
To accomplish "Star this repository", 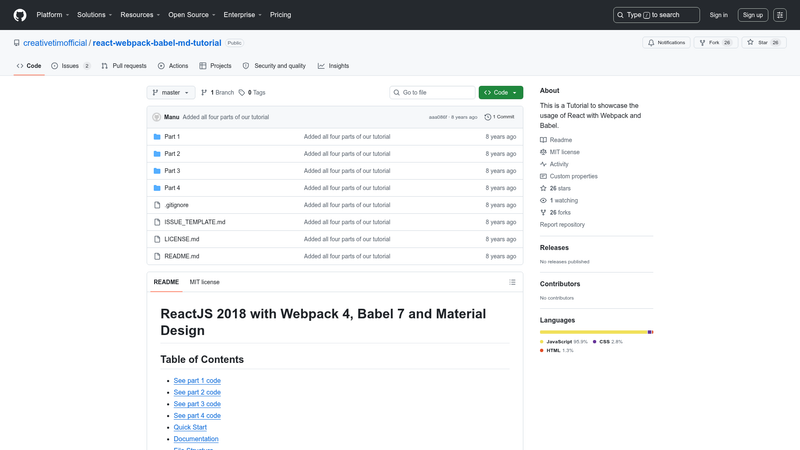I will point(764,42).
